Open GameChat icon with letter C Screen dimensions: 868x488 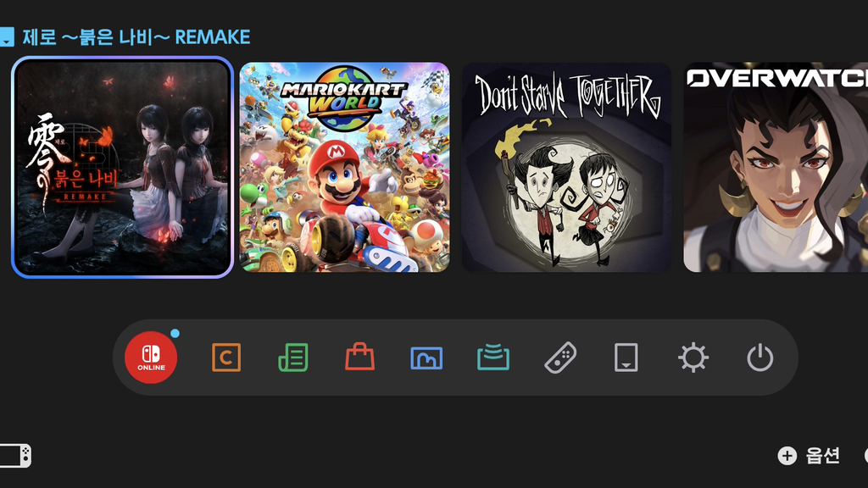pos(226,358)
